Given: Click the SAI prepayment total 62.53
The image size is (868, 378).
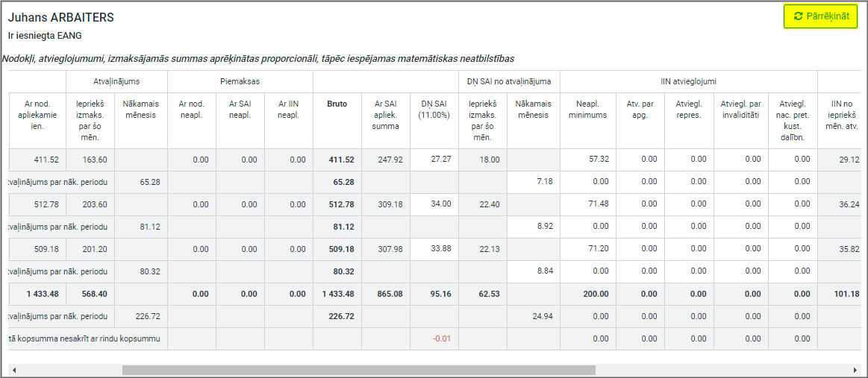Looking at the screenshot, I should tap(490, 294).
